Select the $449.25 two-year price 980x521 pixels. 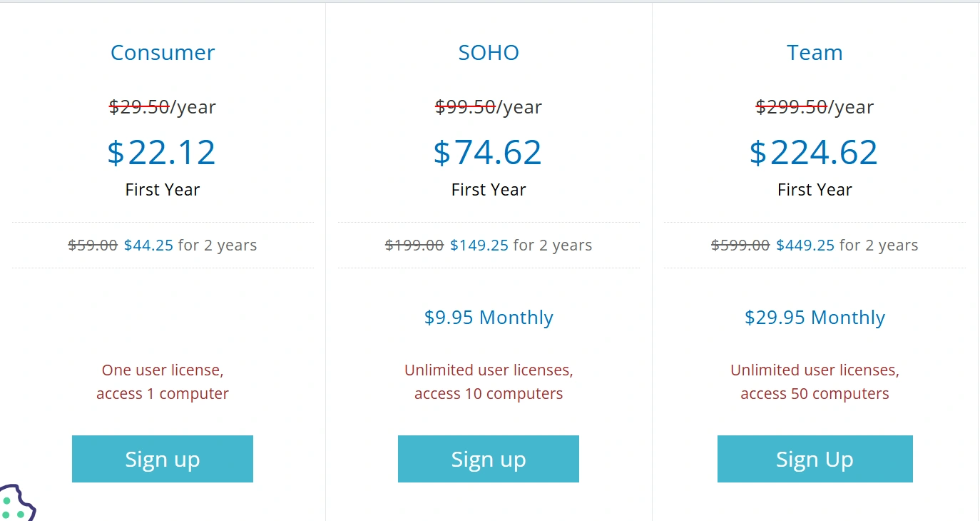[805, 246]
